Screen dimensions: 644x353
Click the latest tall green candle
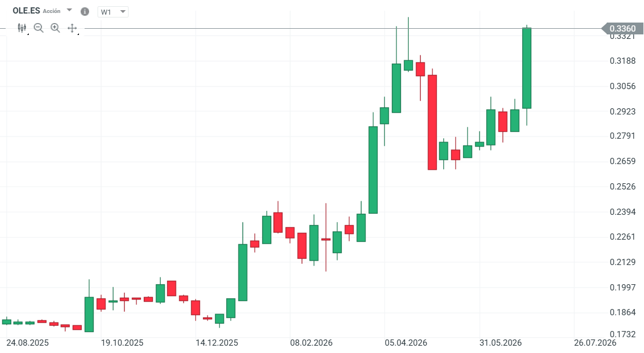[527, 68]
